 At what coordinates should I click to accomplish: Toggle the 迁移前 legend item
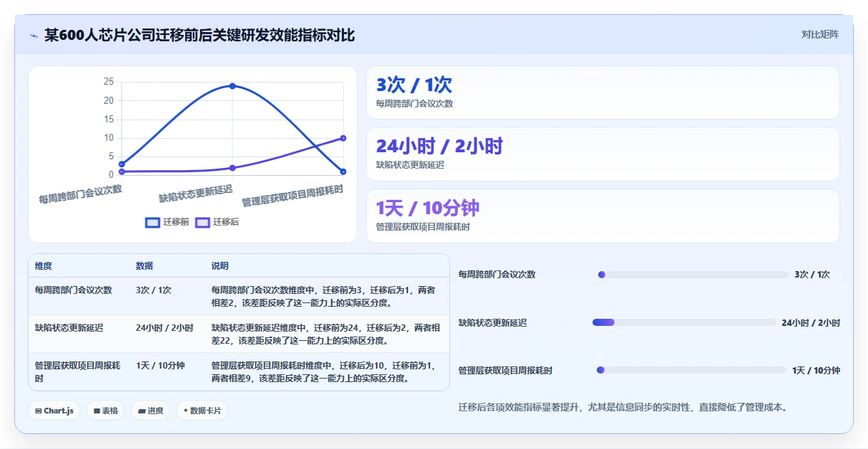click(167, 222)
